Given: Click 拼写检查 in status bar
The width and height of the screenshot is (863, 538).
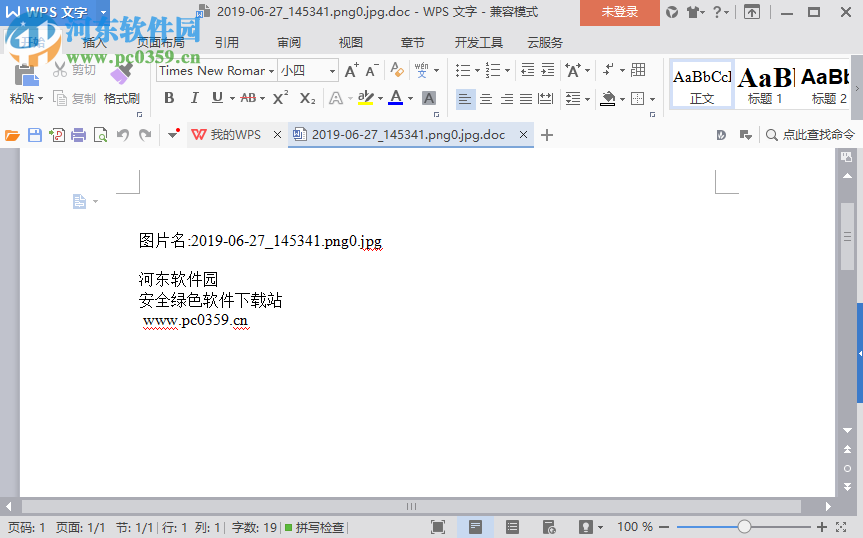Looking at the screenshot, I should point(315,528).
